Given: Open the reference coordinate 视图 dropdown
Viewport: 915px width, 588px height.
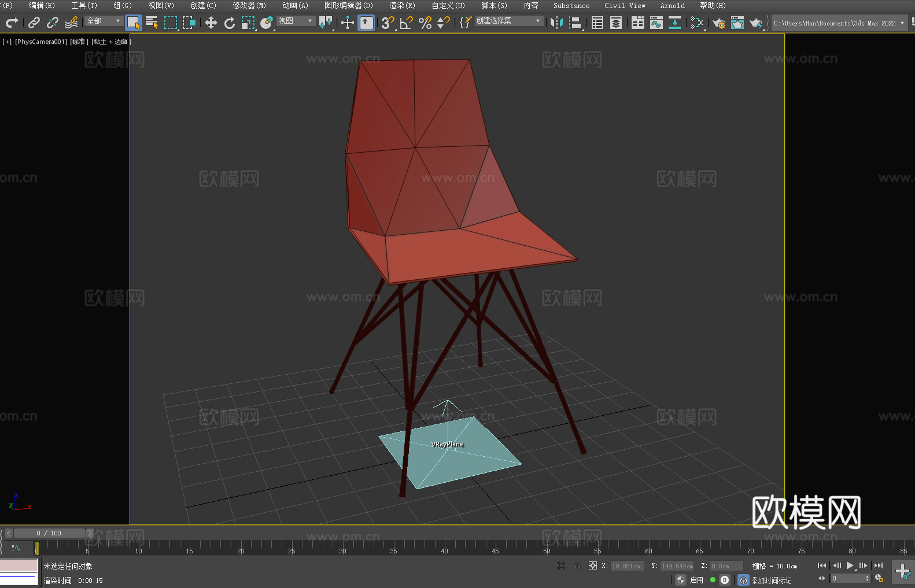Looking at the screenshot, I should point(296,21).
